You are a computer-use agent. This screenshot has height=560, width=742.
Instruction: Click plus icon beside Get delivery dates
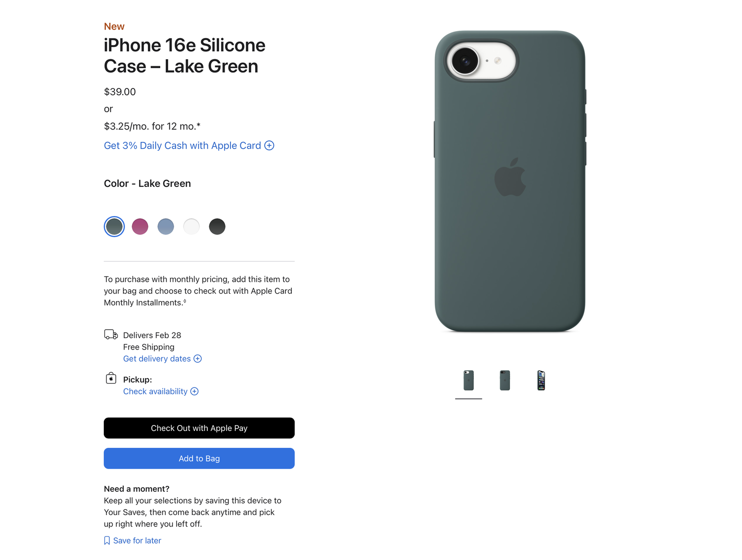197,359
